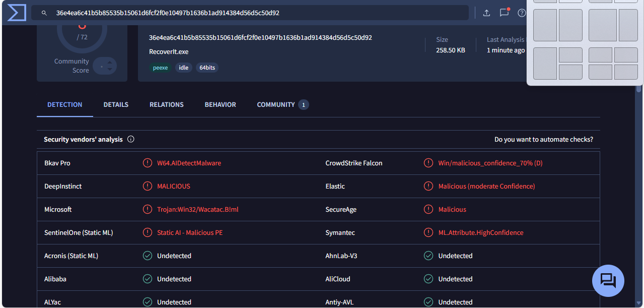Click the checkmark icon in the Antiy-AVL row
Image resolution: width=644 pixels, height=308 pixels.
coord(428,302)
